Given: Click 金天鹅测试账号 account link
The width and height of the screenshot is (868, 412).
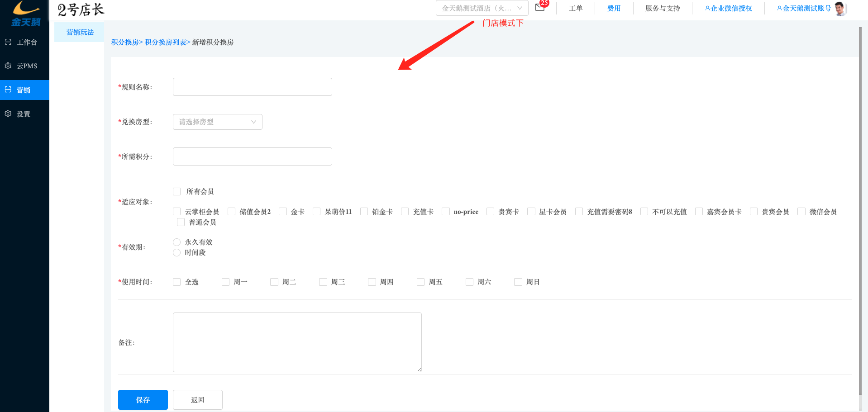Looking at the screenshot, I should pos(804,8).
